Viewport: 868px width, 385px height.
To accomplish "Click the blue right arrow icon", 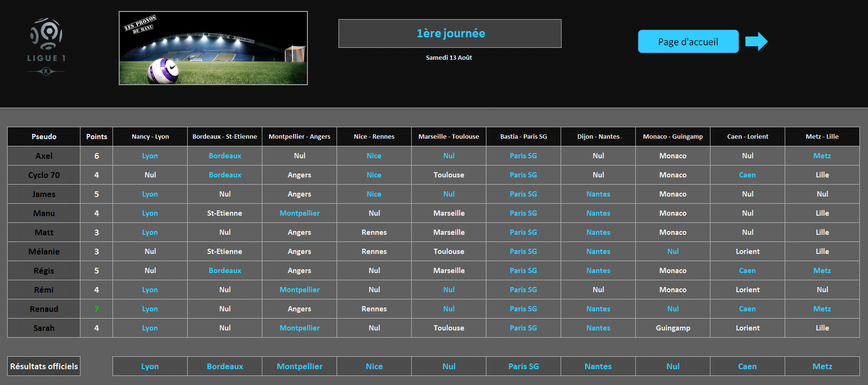I will (x=756, y=42).
